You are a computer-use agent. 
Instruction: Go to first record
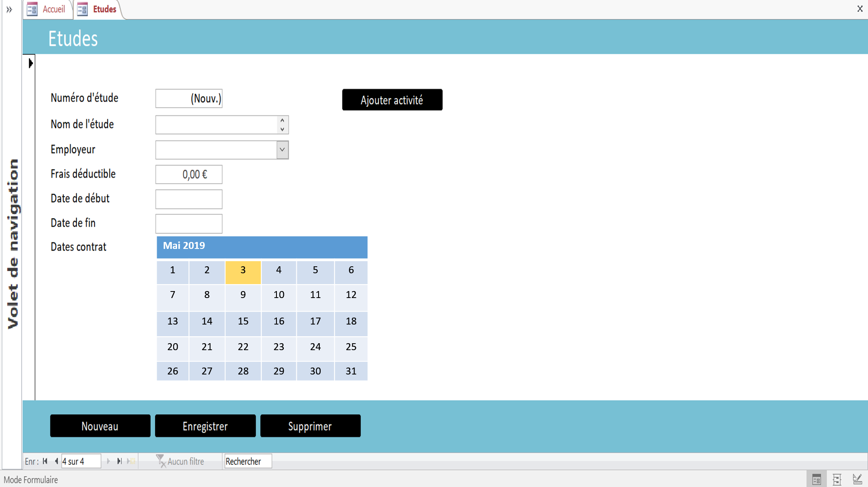45,461
